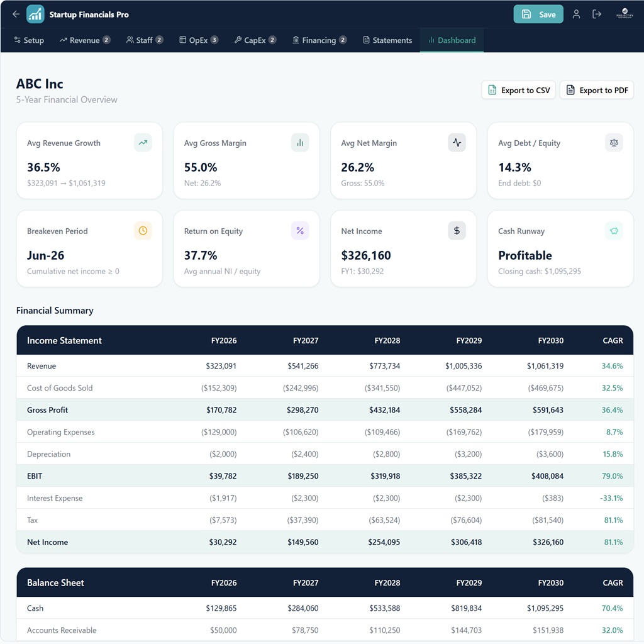The image size is (644, 644).
Task: Click Depreciation CAGR 15.8%
Action: coord(613,454)
